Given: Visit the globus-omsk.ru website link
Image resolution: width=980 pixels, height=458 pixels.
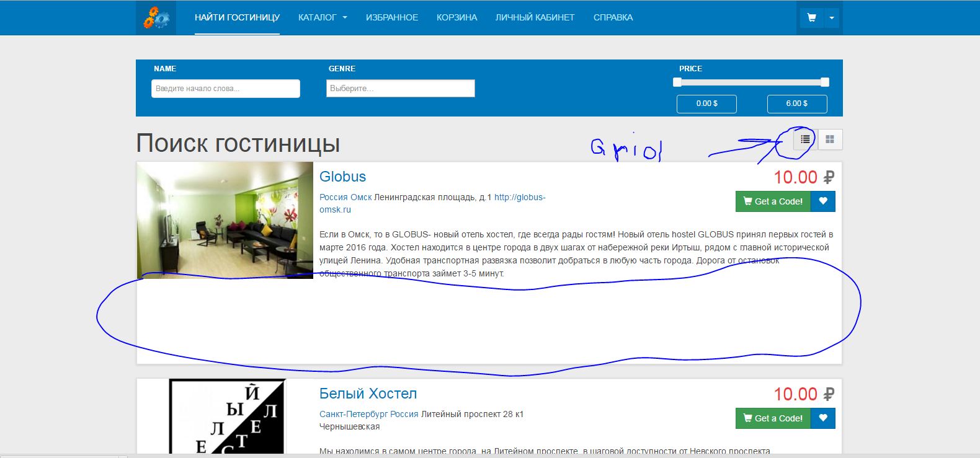Looking at the screenshot, I should (x=432, y=203).
